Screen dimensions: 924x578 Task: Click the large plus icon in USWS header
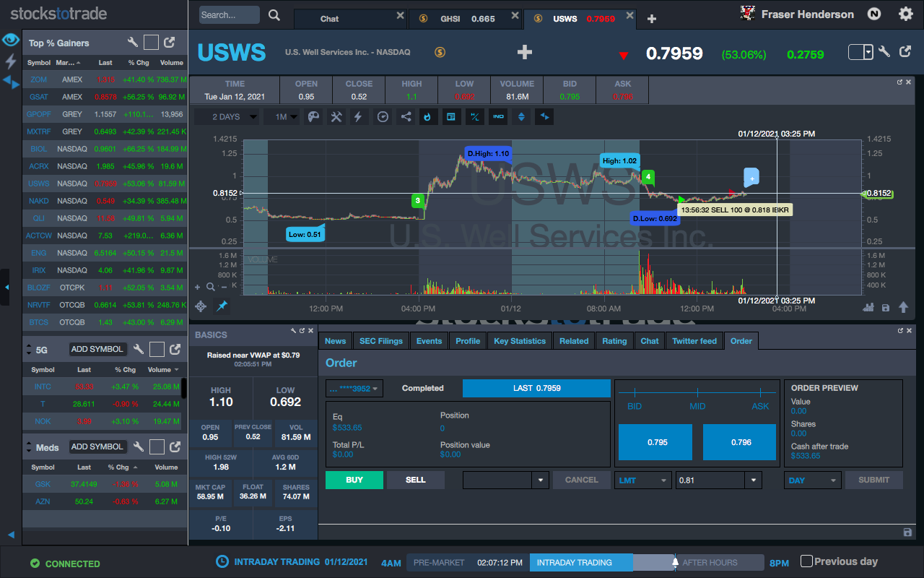(525, 52)
